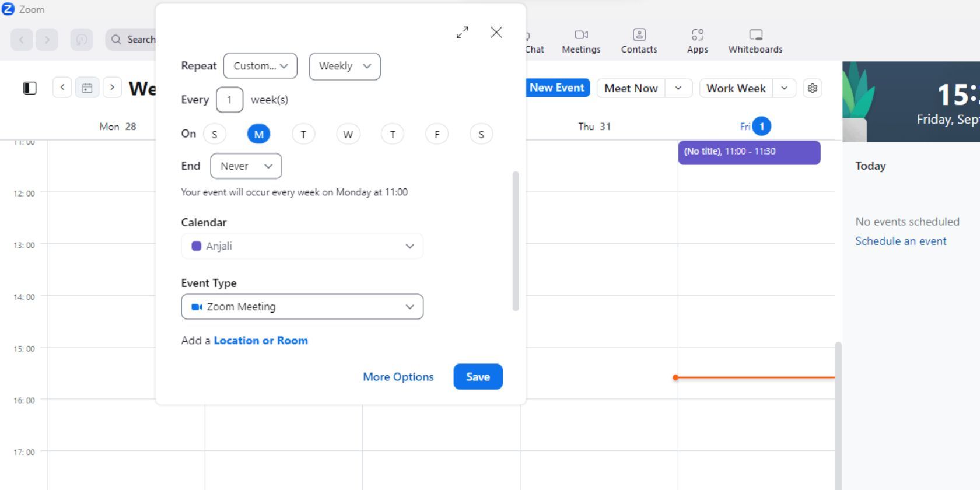Toggle Tuesday in repeat days

pos(303,134)
